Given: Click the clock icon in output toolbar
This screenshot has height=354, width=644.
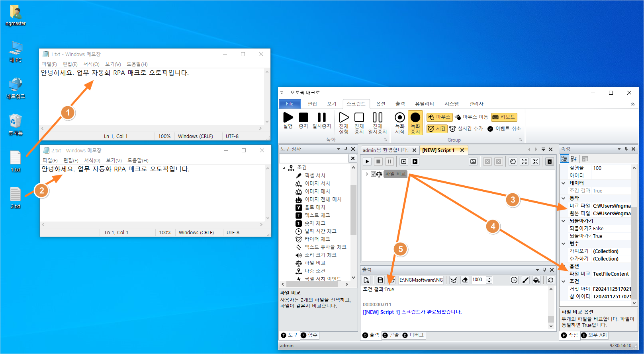Looking at the screenshot, I should (514, 280).
